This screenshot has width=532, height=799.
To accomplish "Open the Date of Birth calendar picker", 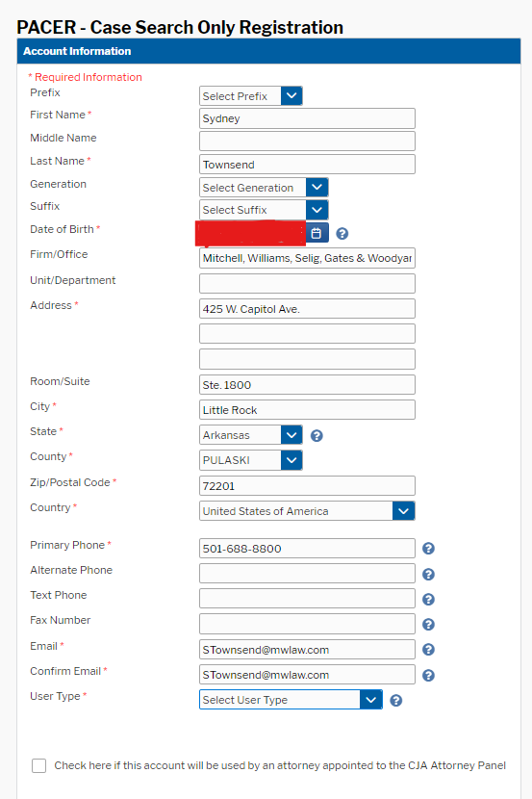I will (x=317, y=233).
